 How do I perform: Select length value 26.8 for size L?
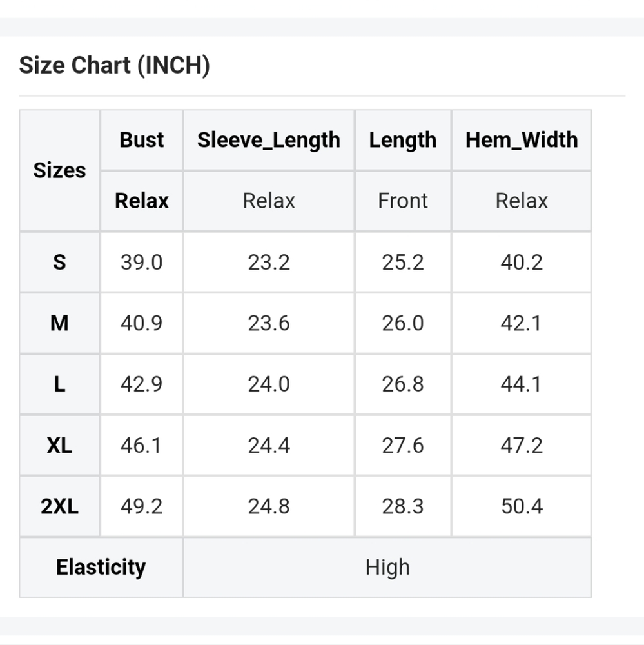pyautogui.click(x=402, y=384)
